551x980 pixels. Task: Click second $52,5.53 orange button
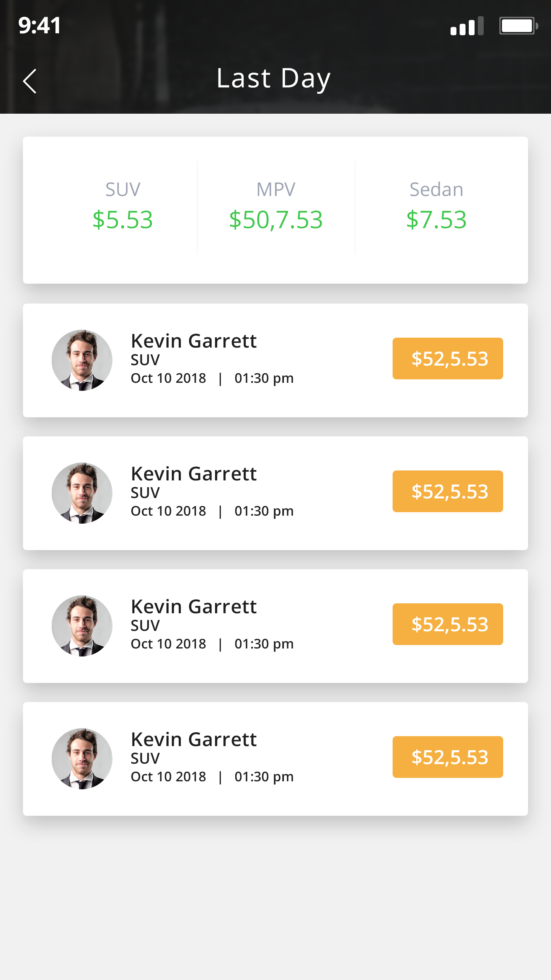pyautogui.click(x=448, y=492)
